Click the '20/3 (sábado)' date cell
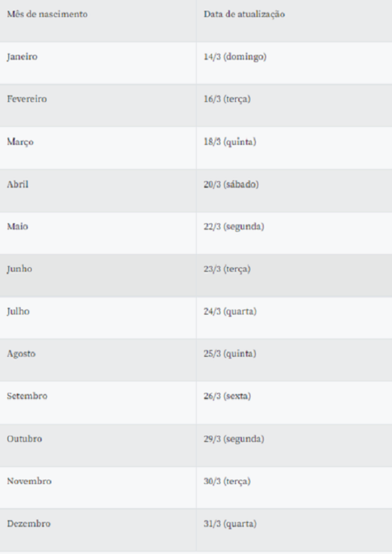Viewport: 392px width, 554px height. point(294,191)
